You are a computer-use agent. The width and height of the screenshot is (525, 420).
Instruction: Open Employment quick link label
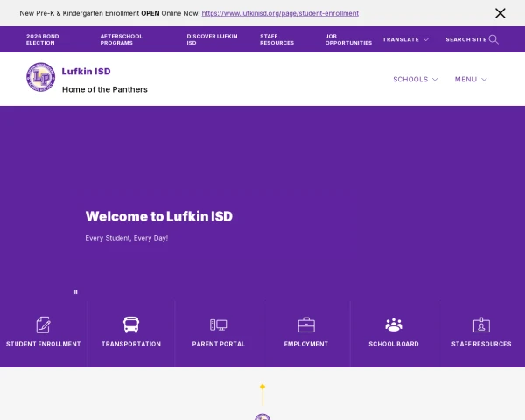pos(306,344)
